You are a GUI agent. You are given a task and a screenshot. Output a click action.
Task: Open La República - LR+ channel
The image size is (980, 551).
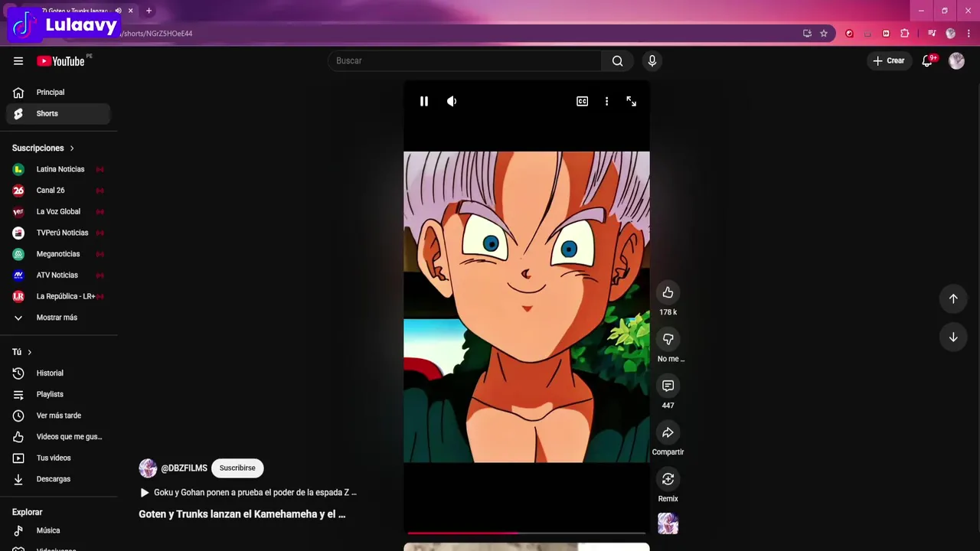click(x=58, y=296)
